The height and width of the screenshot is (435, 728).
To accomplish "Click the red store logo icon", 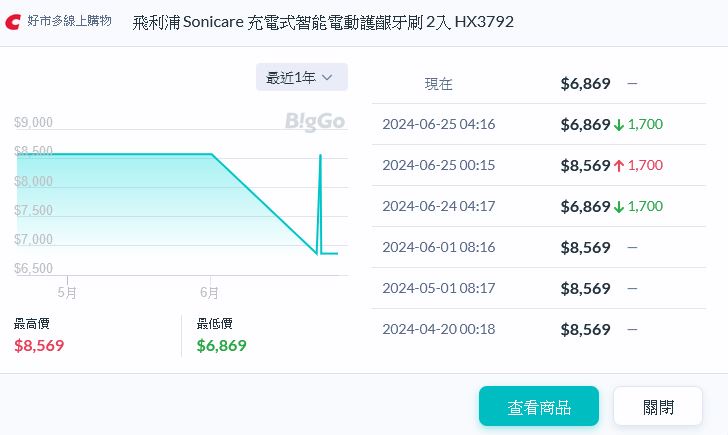I will click(x=13, y=21).
